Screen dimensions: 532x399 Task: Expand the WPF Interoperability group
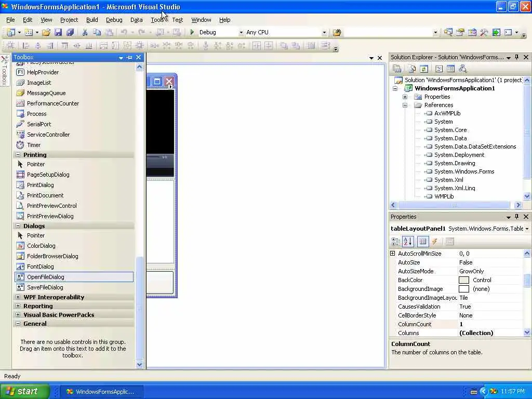point(18,297)
